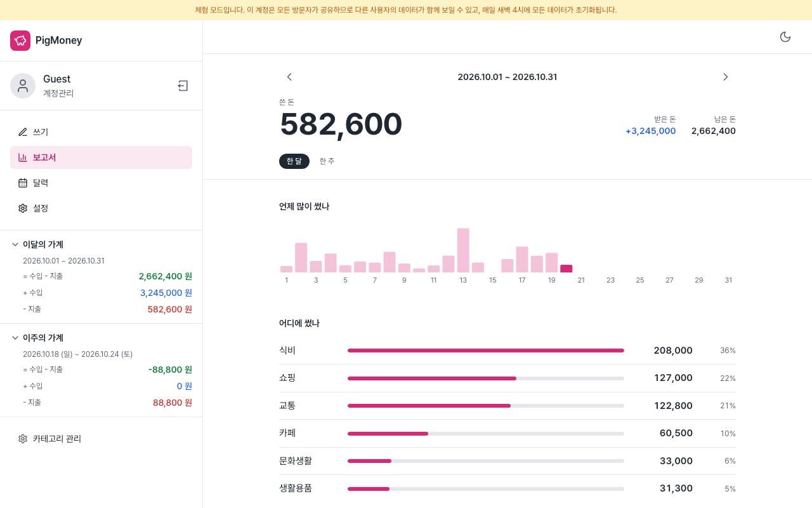Click the 쇼핑 category progress bar
Viewport: 812px width, 508px height.
486,378
